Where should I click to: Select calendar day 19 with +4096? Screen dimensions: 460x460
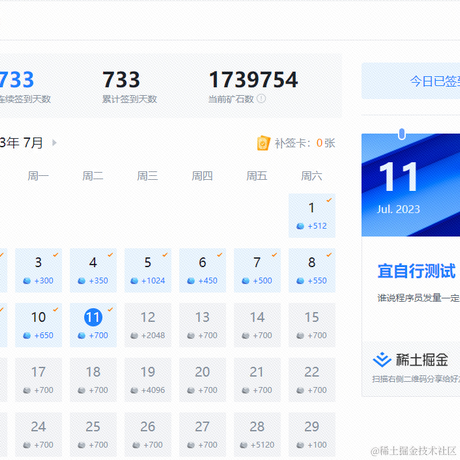click(148, 380)
